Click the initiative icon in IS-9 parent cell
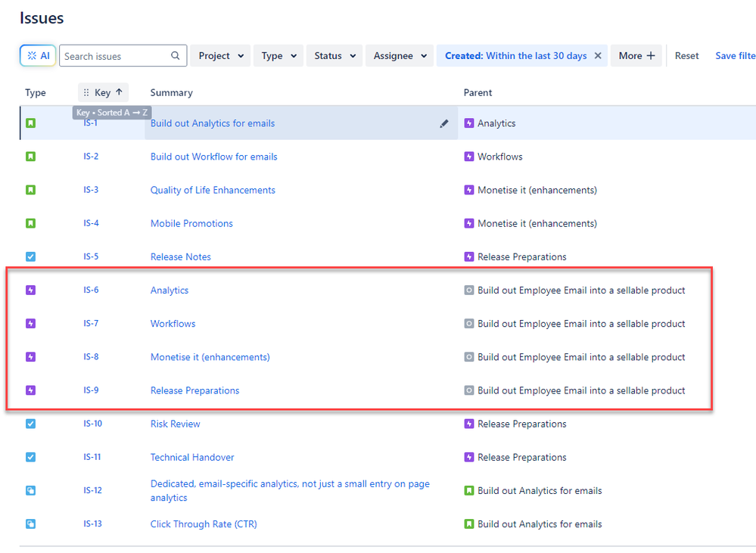Screen dimensions: 756x553 click(x=468, y=390)
